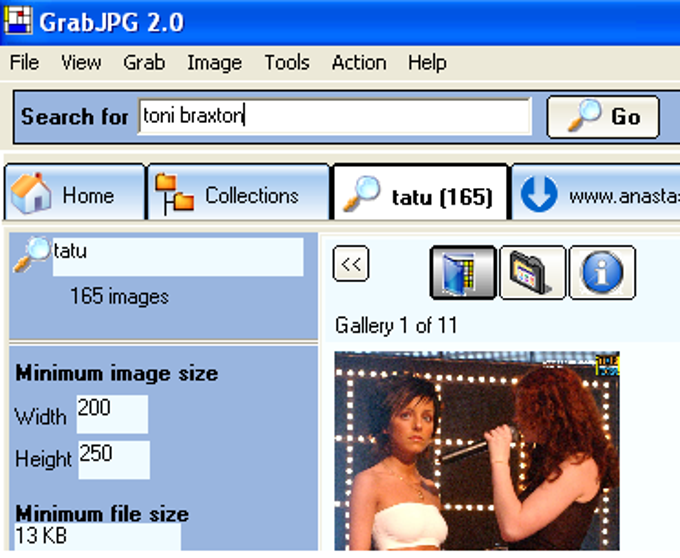This screenshot has width=680, height=558.
Task: Open the Image menu
Action: pos(215,63)
